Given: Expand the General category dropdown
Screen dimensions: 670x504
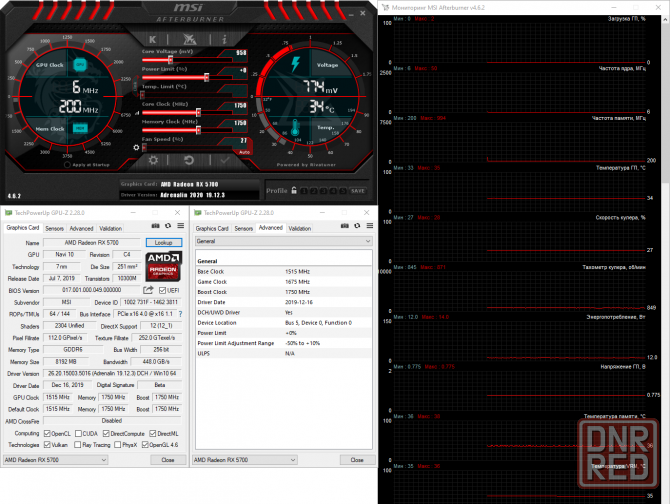Looking at the screenshot, I should click(x=283, y=241).
